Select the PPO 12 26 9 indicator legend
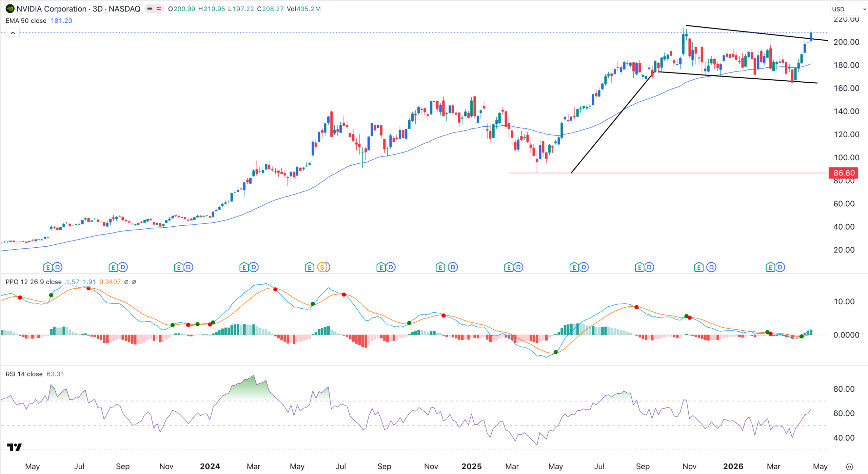This screenshot has height=474, width=868. 34,282
